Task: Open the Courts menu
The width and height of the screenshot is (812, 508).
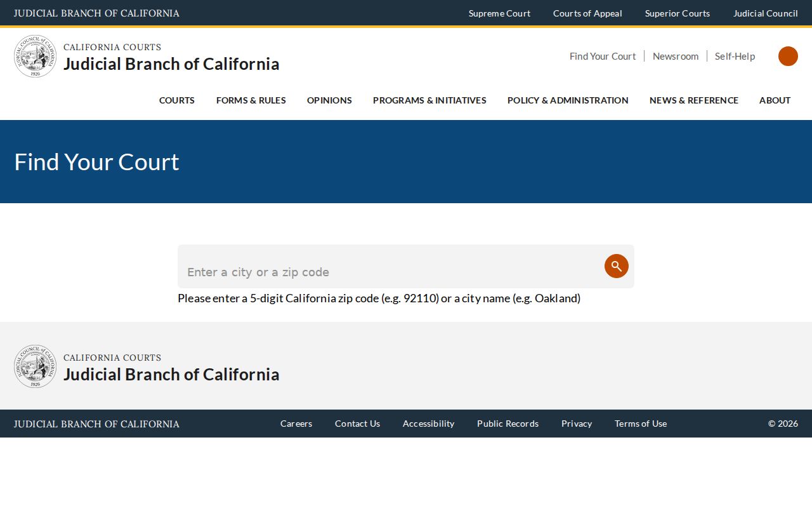Action: point(177,100)
